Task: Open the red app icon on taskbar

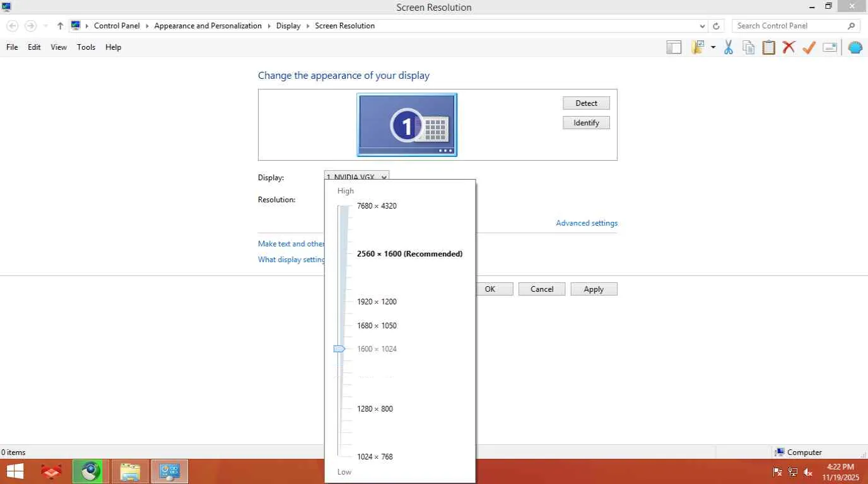Action: point(52,471)
